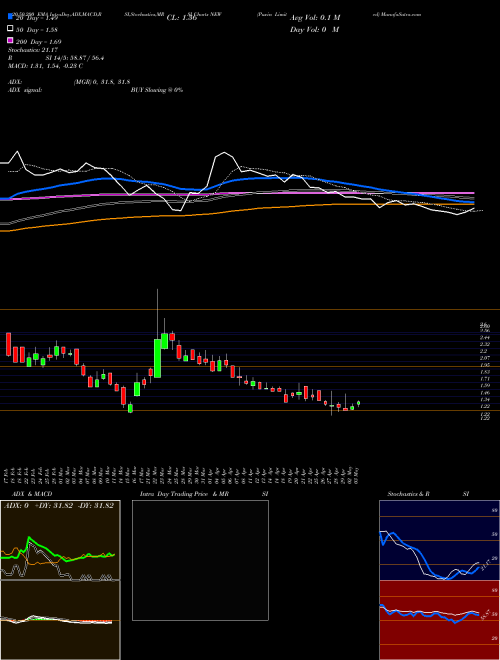
Task: Click the blue 20 Day legend swatch
Action: [10, 17]
